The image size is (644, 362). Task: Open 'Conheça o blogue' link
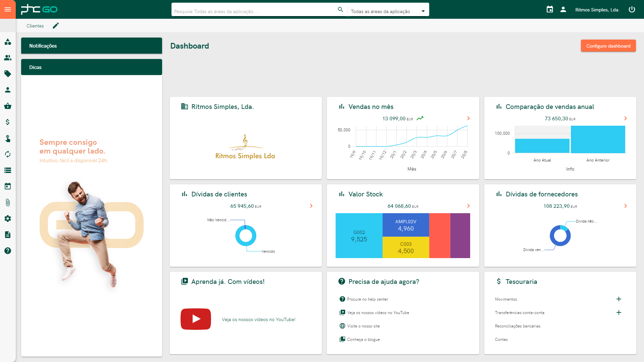pos(363,340)
